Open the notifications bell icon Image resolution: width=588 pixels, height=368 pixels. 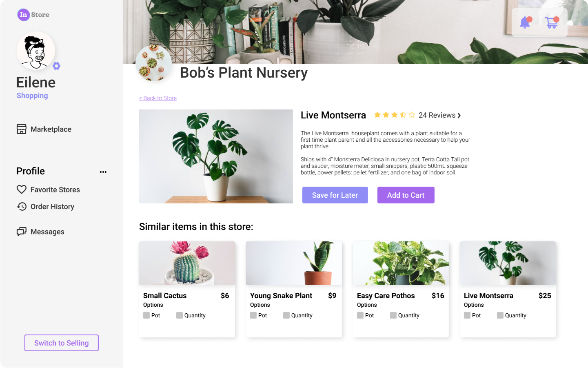pos(525,22)
